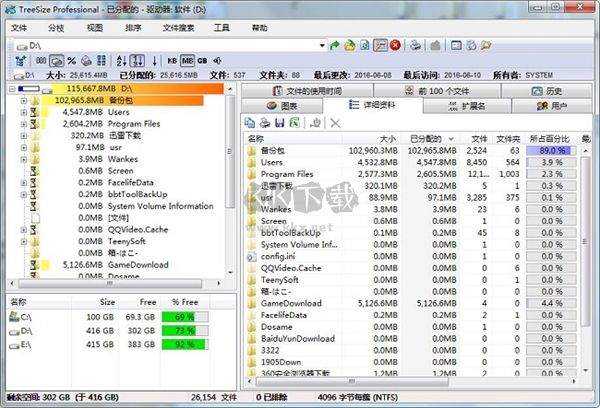Click the Excel export icon in details toolbar

tap(295, 123)
